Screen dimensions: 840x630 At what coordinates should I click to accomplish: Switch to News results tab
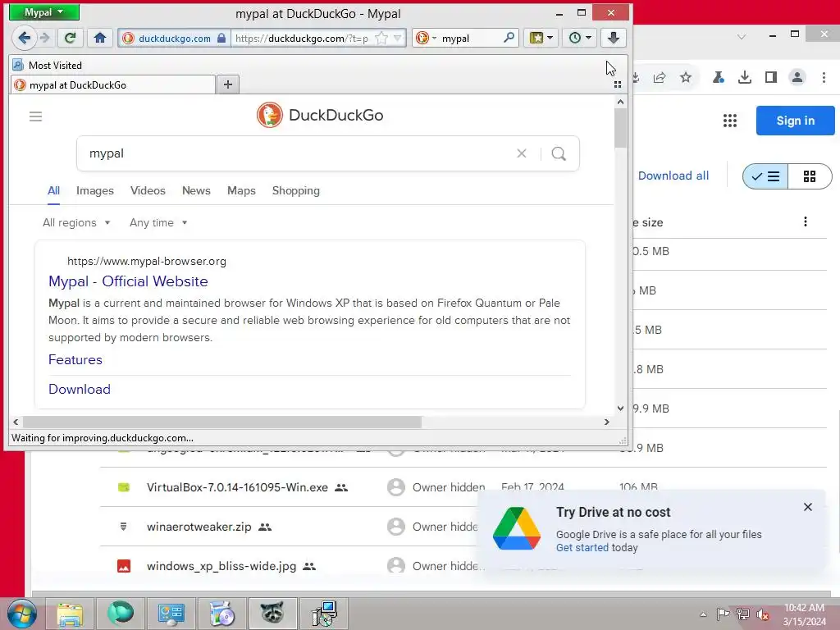tap(196, 190)
